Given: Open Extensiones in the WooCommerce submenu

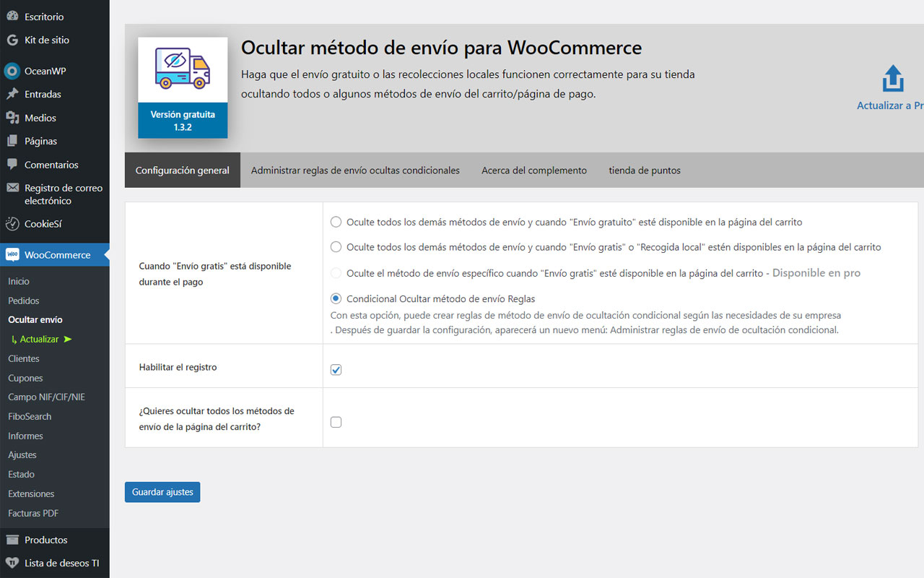Looking at the screenshot, I should point(31,493).
